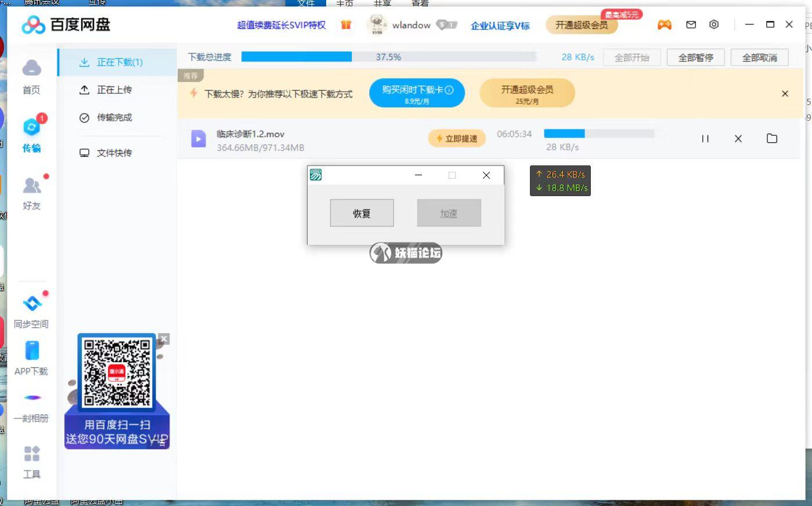The width and height of the screenshot is (812, 506).
Task: Open the settings hexagon icon
Action: tap(714, 24)
